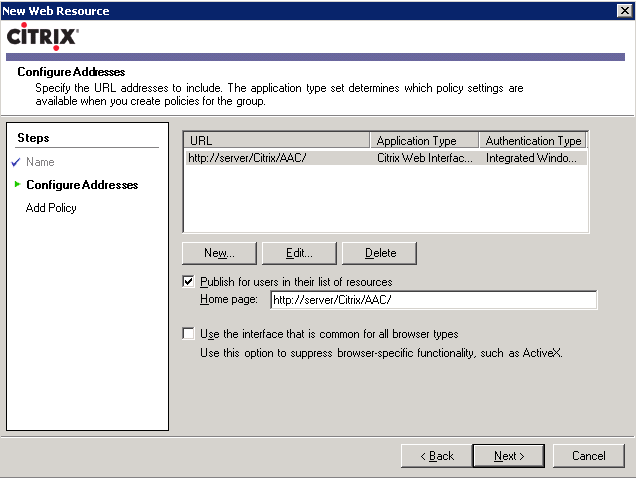Enable common interface for all browser types
636x478 pixels.
tap(188, 334)
